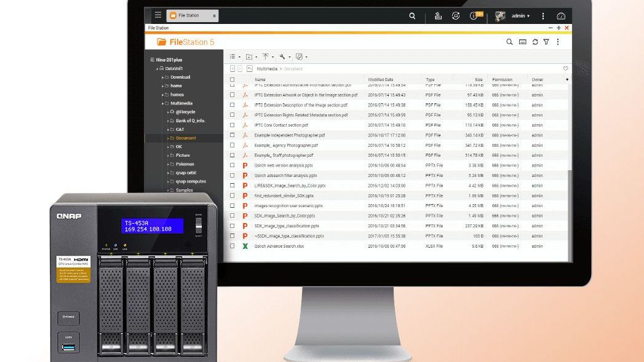
Task: Check Example Independent Photographer.pdf row
Action: click(233, 135)
